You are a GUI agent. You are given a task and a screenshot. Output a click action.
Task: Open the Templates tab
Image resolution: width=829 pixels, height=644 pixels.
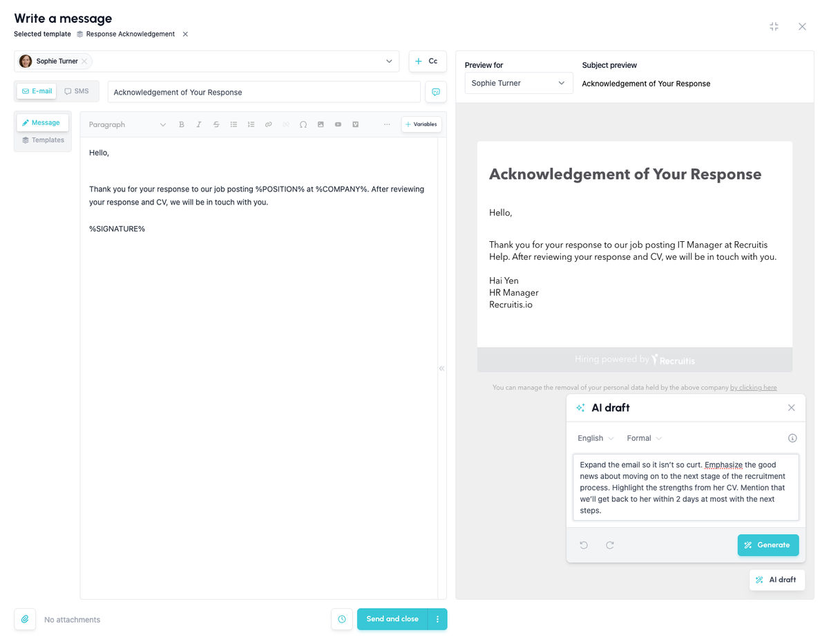(42, 140)
